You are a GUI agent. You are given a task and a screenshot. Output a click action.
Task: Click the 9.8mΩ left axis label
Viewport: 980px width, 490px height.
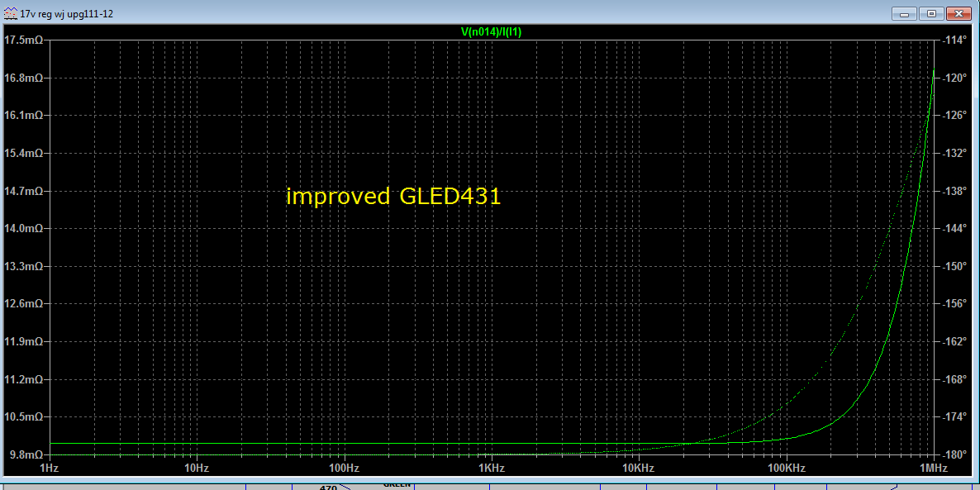tap(26, 454)
